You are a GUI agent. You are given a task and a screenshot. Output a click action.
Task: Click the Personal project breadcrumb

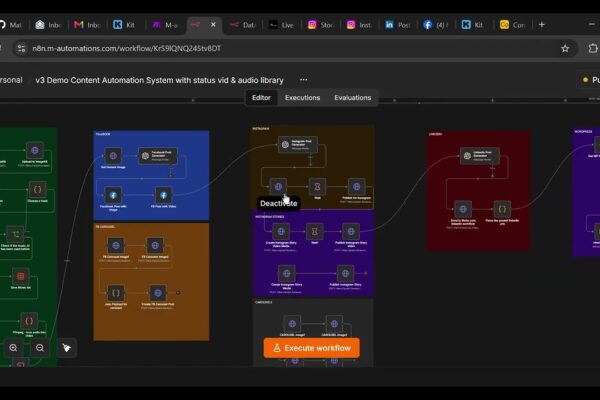(11, 80)
